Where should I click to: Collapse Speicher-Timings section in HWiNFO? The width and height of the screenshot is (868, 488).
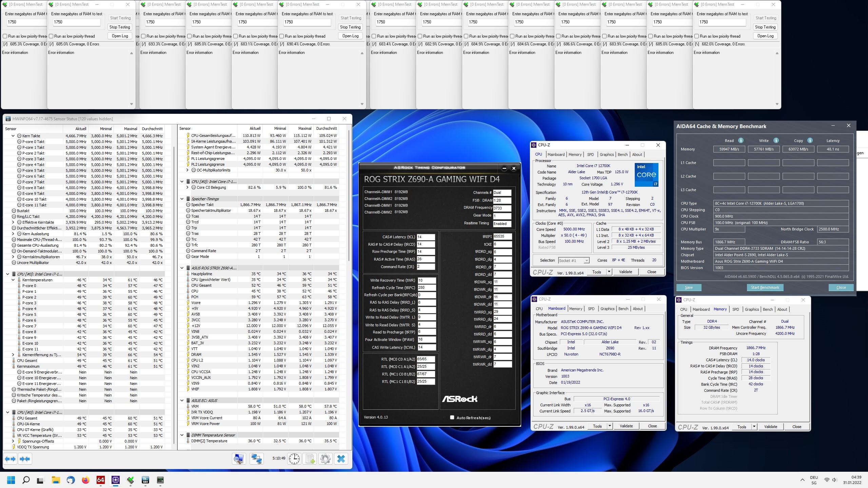point(182,199)
